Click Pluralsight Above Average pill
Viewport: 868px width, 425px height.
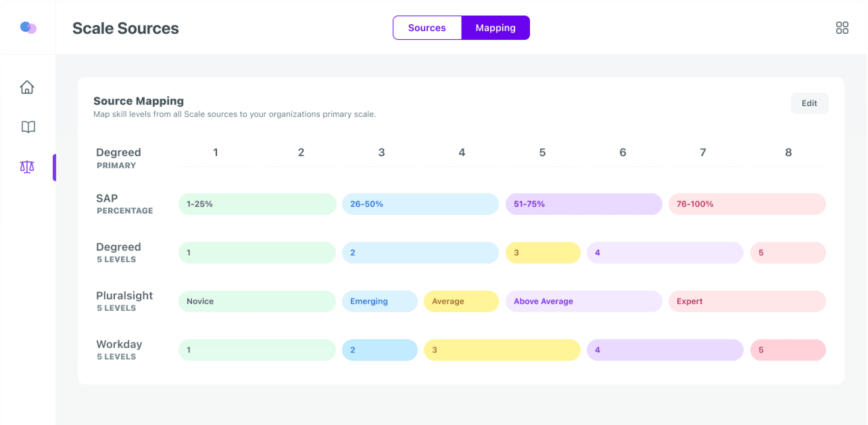pyautogui.click(x=584, y=301)
